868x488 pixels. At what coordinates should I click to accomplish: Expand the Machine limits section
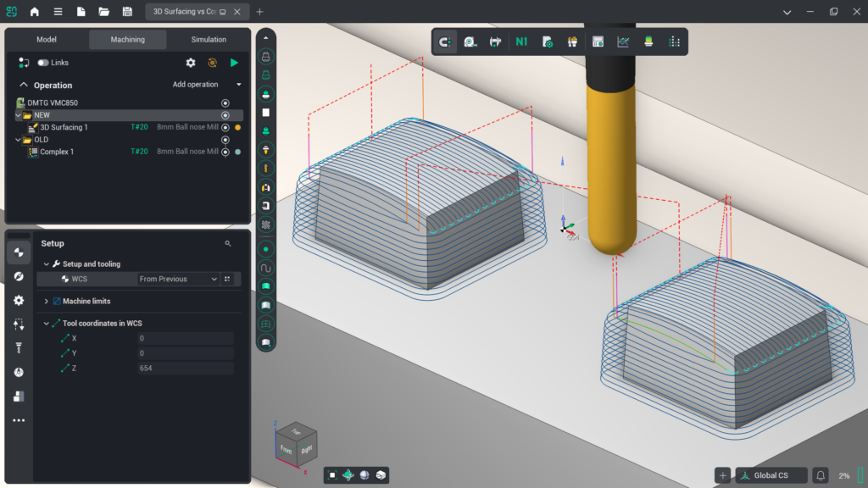pos(47,301)
